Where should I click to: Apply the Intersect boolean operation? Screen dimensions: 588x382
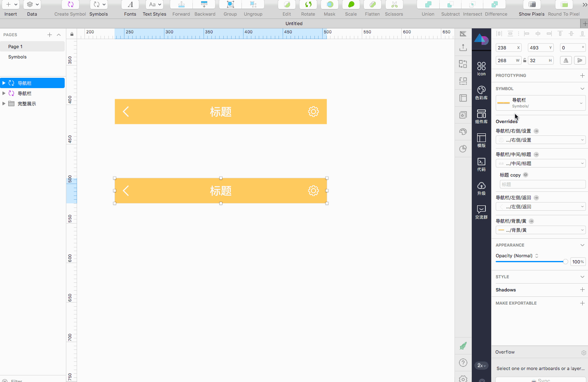(473, 5)
